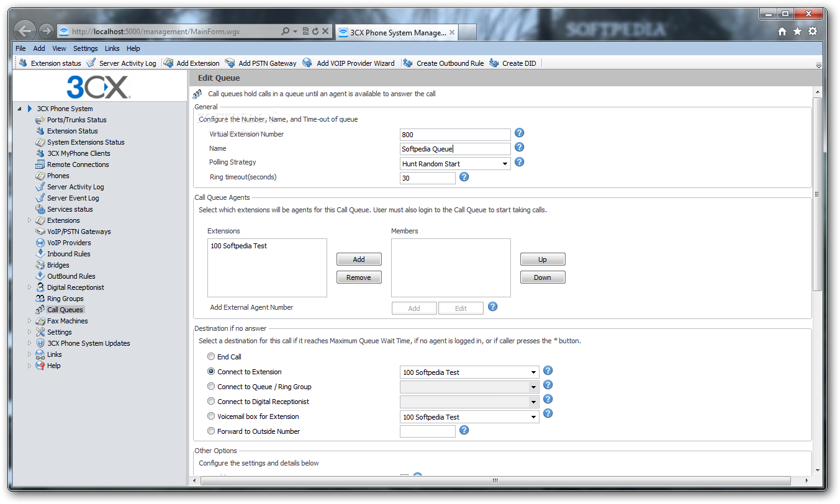Open the Help menu in menu bar

pos(133,48)
